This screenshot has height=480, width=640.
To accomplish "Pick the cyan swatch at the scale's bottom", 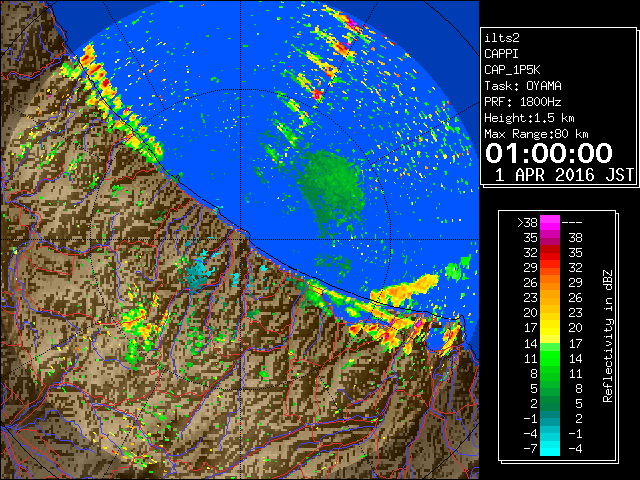I will point(550,448).
